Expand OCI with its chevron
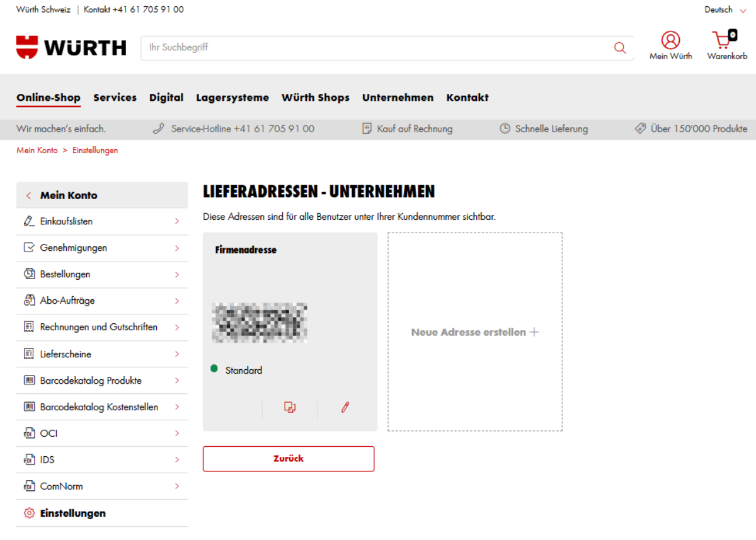 click(x=177, y=434)
